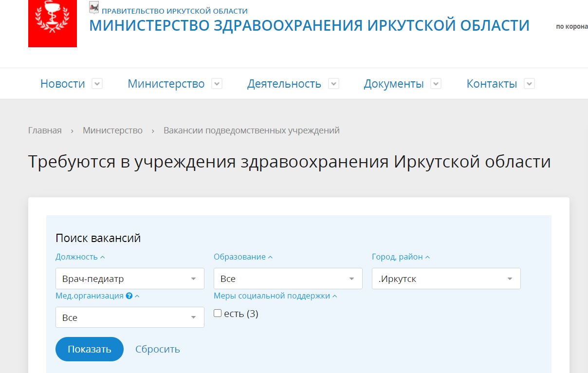588x373 pixels.
Task: Click the Сбросить reset link
Action: (x=158, y=349)
